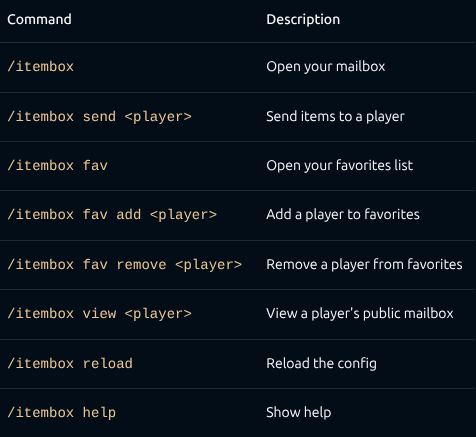
Task: Select the /itembox send <player> command
Action: [99, 116]
